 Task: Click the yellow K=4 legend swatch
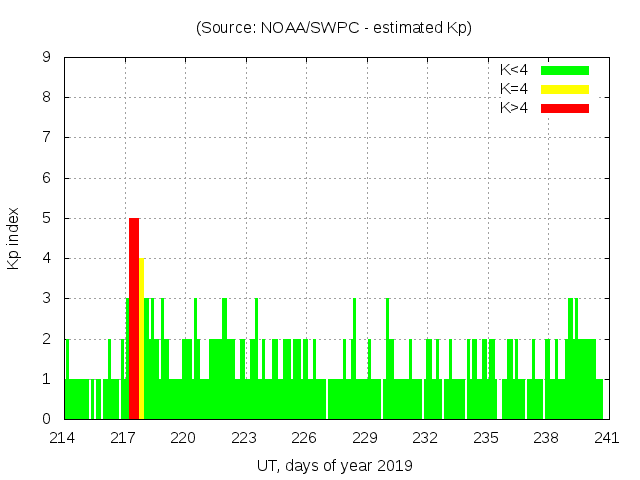565,89
